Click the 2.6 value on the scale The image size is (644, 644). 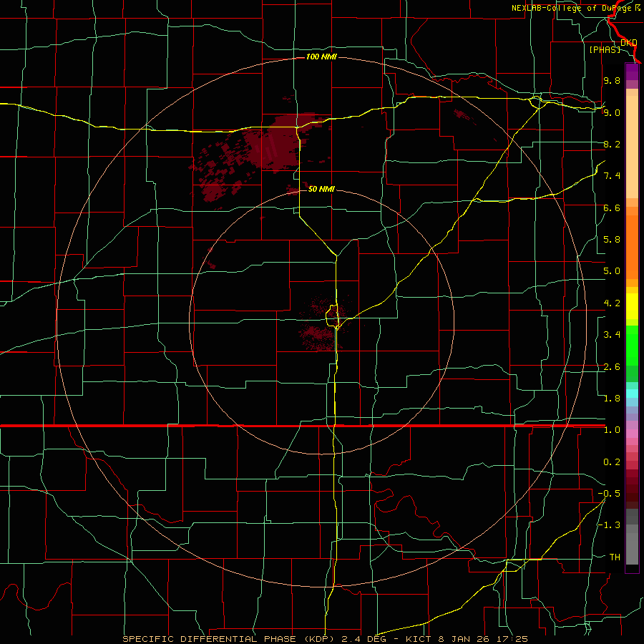(612, 366)
